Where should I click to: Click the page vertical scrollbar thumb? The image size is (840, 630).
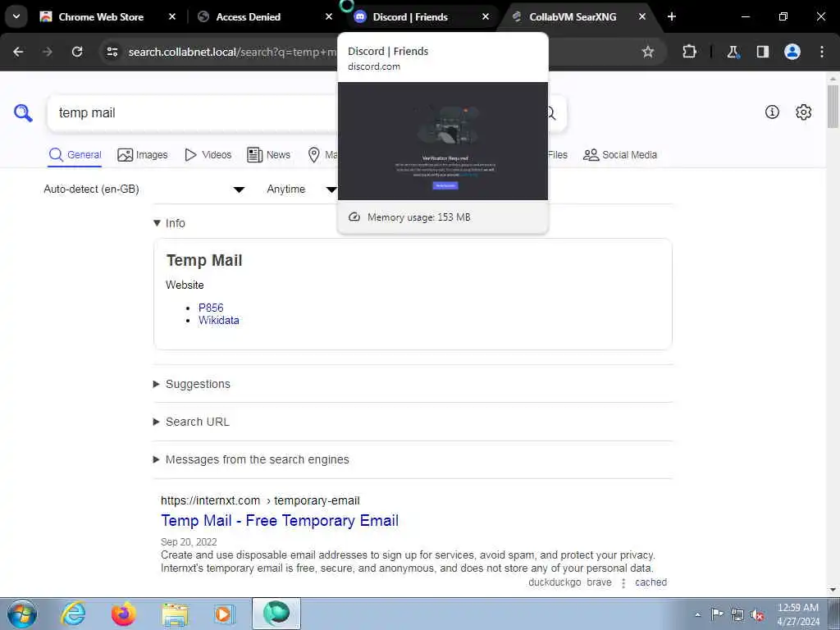[x=833, y=106]
